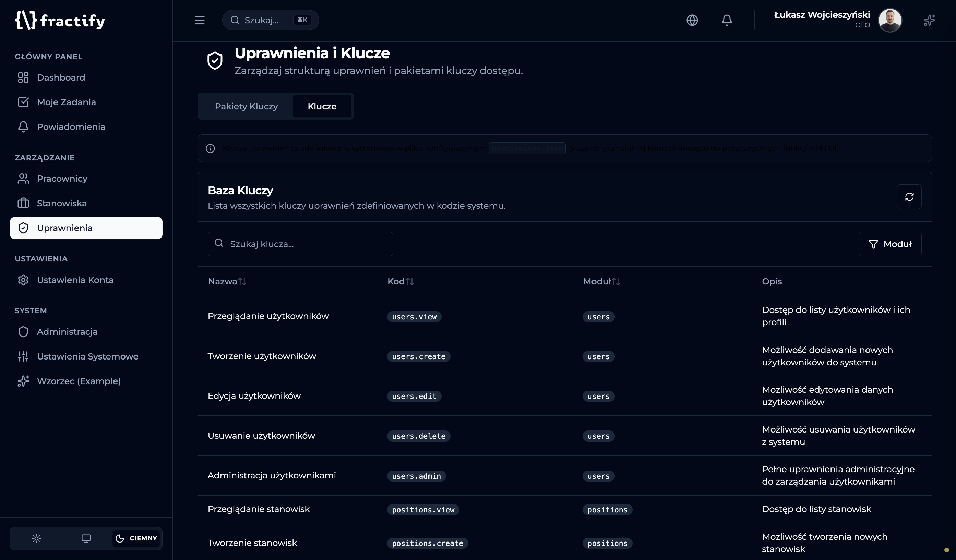The image size is (956, 560).
Task: Click Łukasz Wojcieszyński user name
Action: click(822, 15)
